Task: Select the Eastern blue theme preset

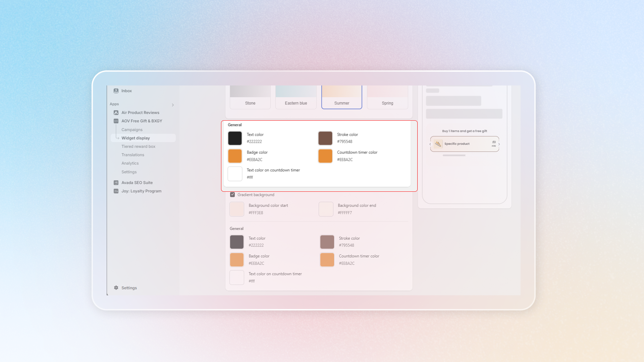Action: 296,97
